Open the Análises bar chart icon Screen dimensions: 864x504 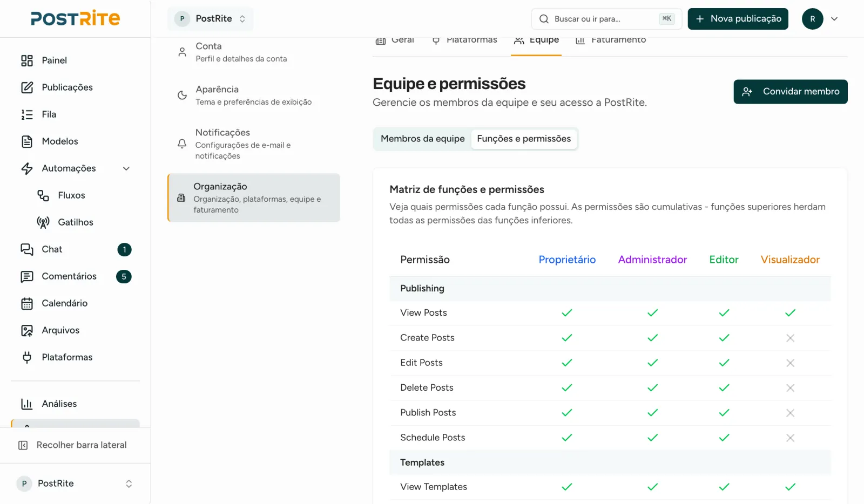tap(27, 404)
